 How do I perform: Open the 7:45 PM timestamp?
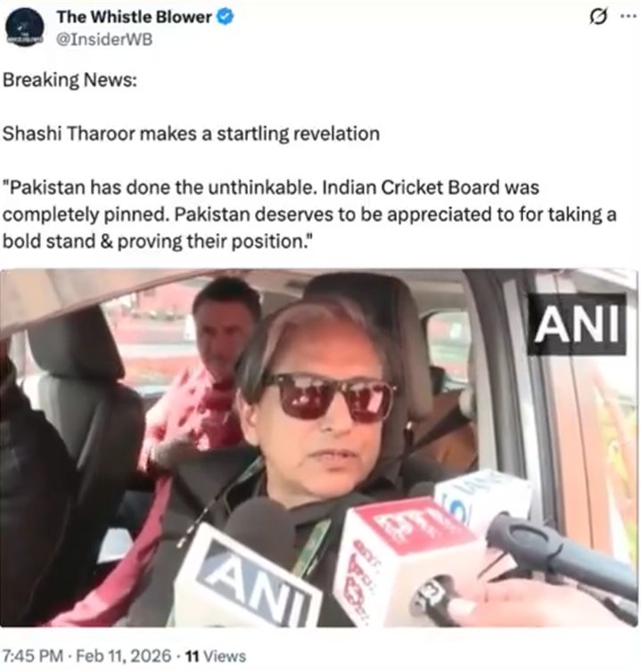tap(33, 656)
